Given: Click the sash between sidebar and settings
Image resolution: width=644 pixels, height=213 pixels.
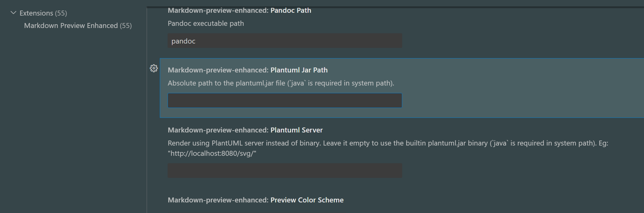Looking at the screenshot, I should point(147,109).
